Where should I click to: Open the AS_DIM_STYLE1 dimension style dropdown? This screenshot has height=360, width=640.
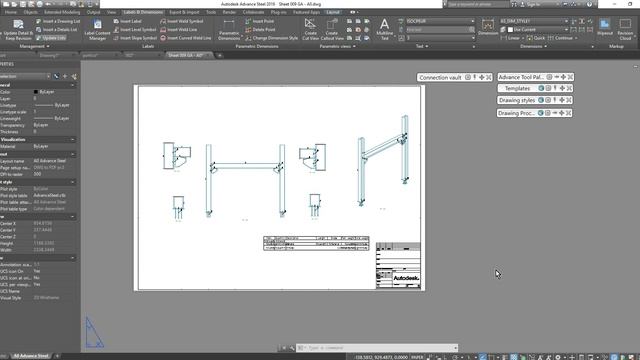(566, 21)
